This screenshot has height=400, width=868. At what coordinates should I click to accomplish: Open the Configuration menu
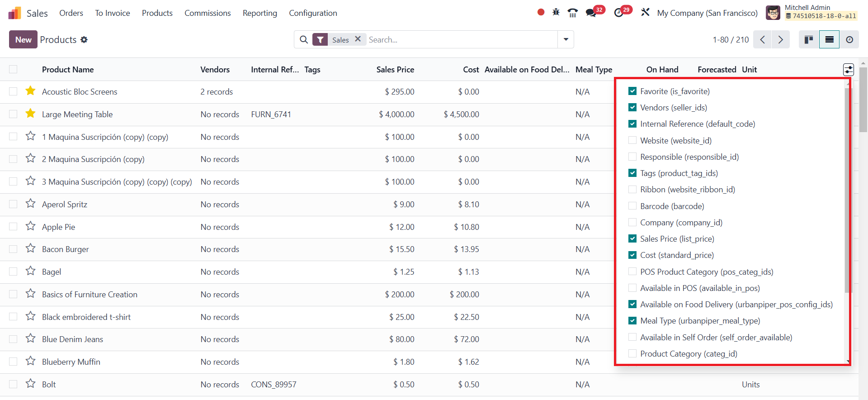[x=313, y=13]
